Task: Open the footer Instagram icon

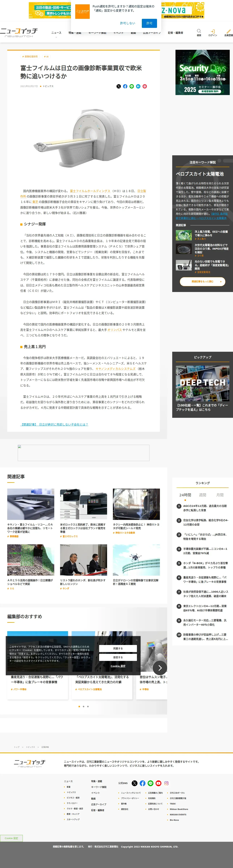Action: tap(166, 783)
